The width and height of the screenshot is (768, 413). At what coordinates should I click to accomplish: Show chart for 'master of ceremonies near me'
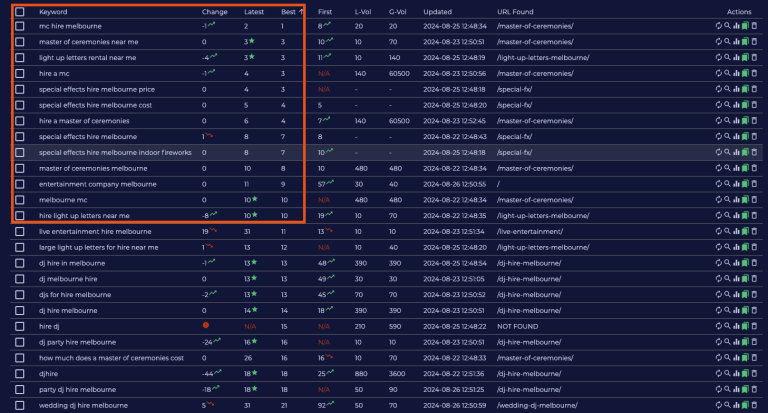[x=736, y=42]
